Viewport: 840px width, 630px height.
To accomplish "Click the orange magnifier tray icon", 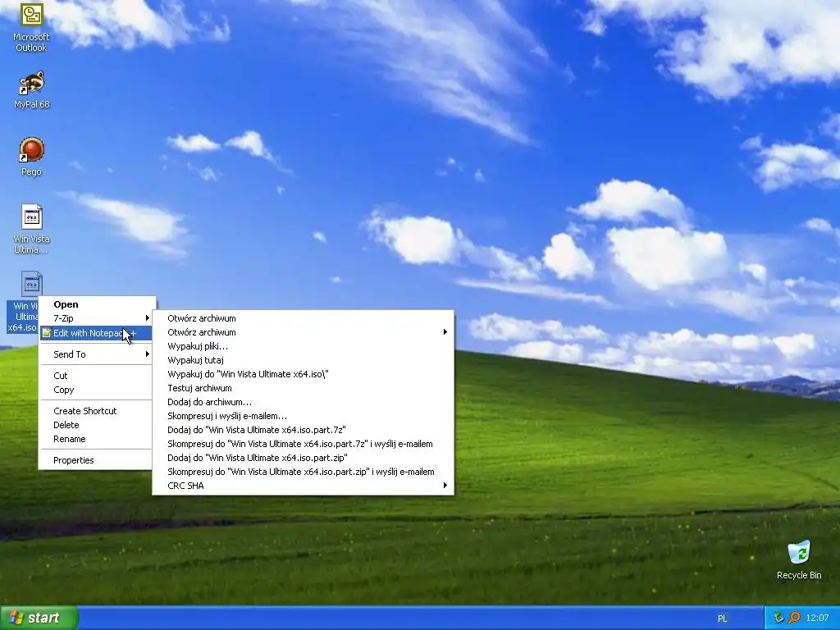I will (x=794, y=618).
